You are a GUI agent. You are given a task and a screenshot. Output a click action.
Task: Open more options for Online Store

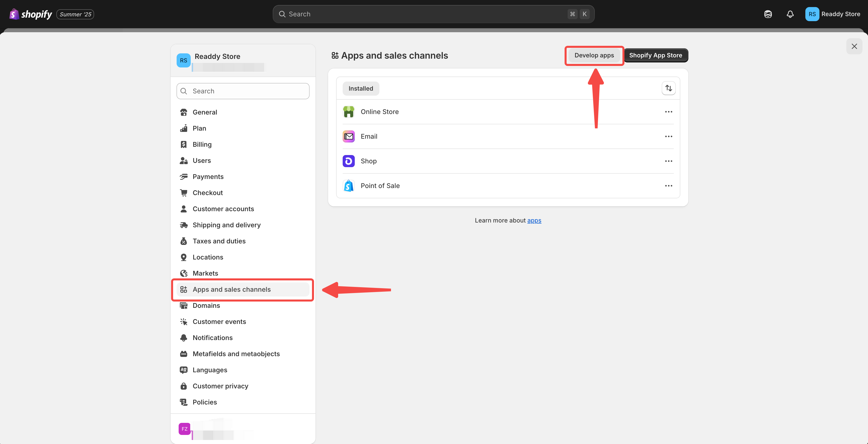click(668, 112)
